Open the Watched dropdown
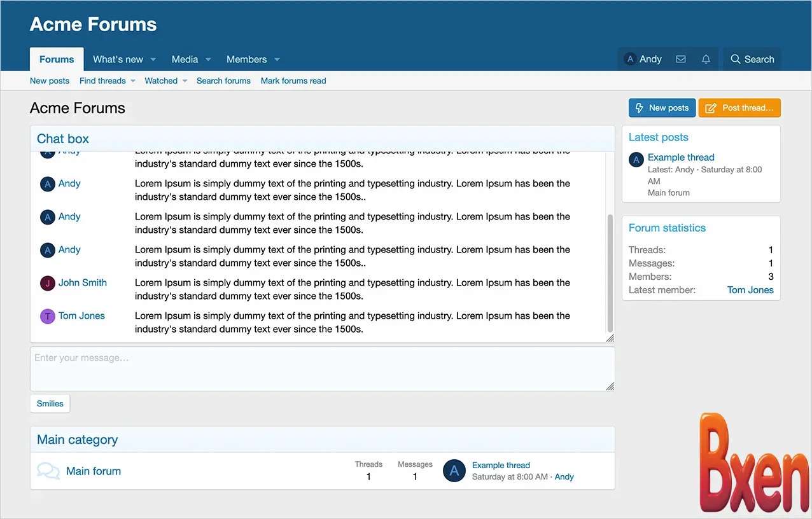The image size is (812, 519). tap(185, 81)
